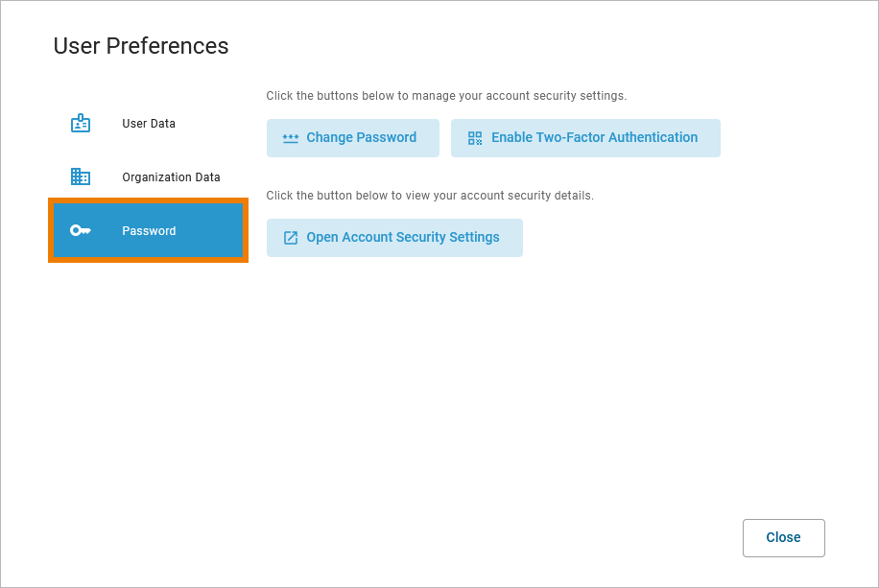Click the building icon for Organization Data
The width and height of the screenshot is (879, 588).
point(81,177)
